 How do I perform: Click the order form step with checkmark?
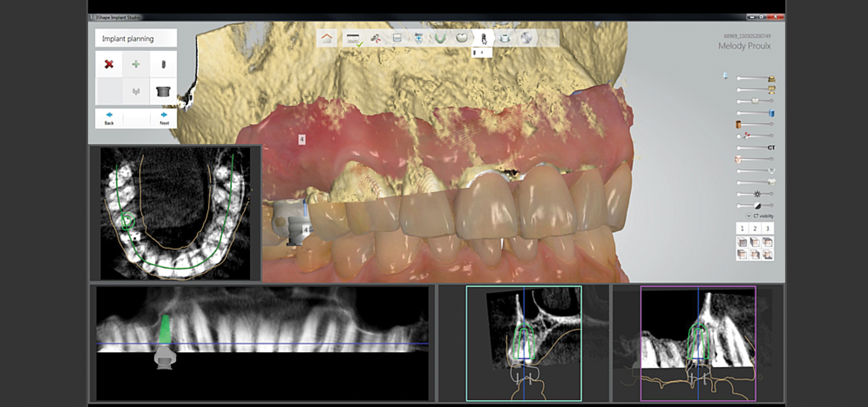coord(353,39)
